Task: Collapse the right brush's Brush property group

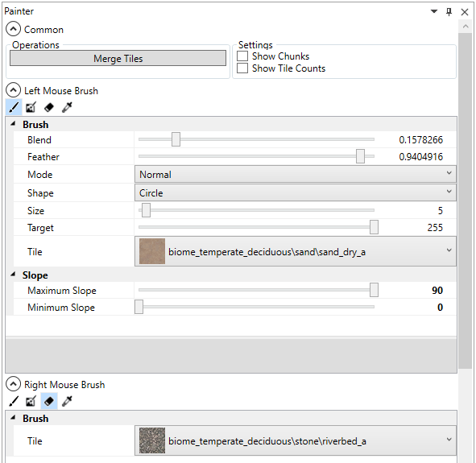Action: pos(13,417)
